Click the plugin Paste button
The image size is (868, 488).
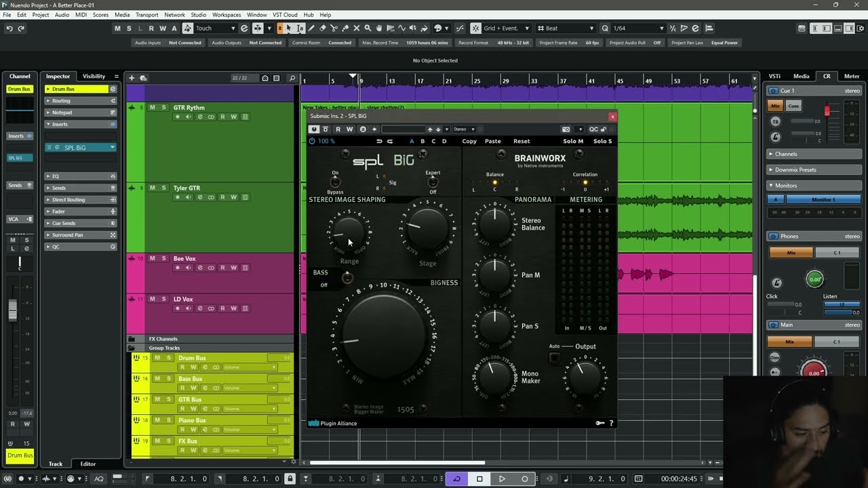(x=493, y=142)
